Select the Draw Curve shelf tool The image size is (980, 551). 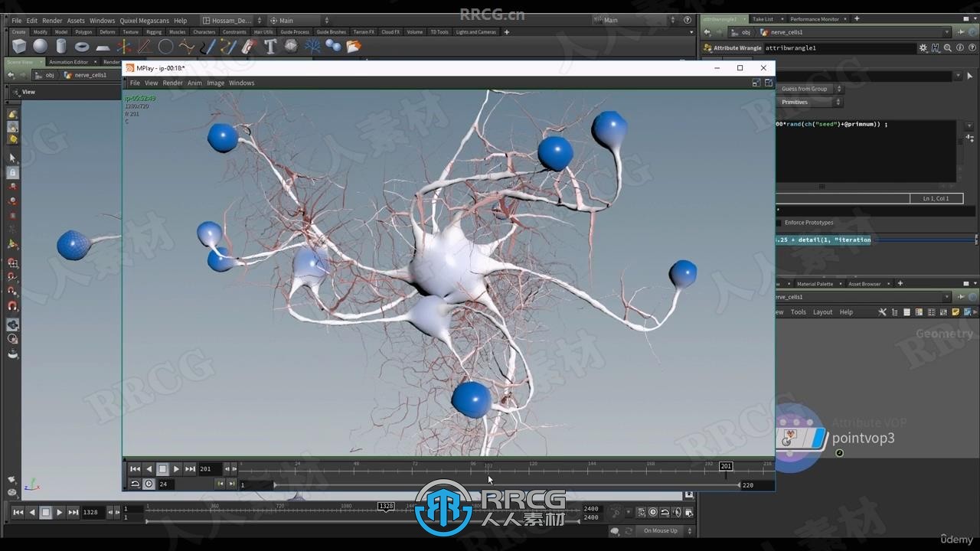[x=207, y=47]
